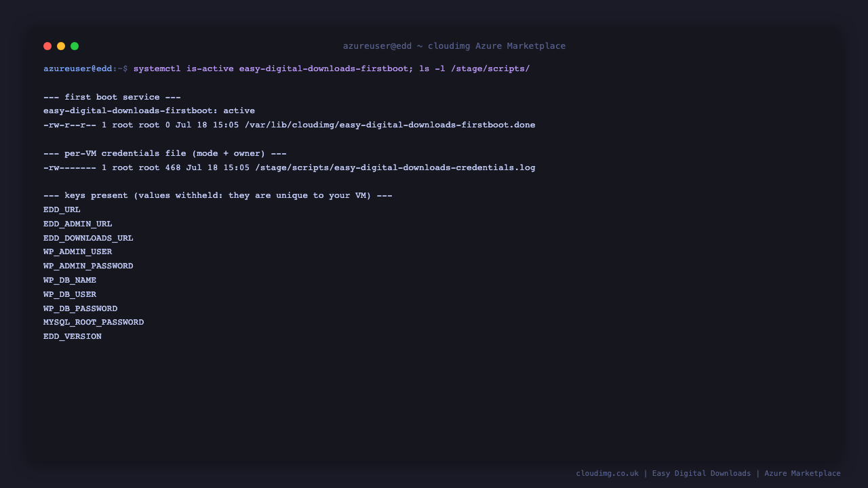Click the yellow minimize window dot
This screenshot has height=488, width=868.
tap(61, 46)
